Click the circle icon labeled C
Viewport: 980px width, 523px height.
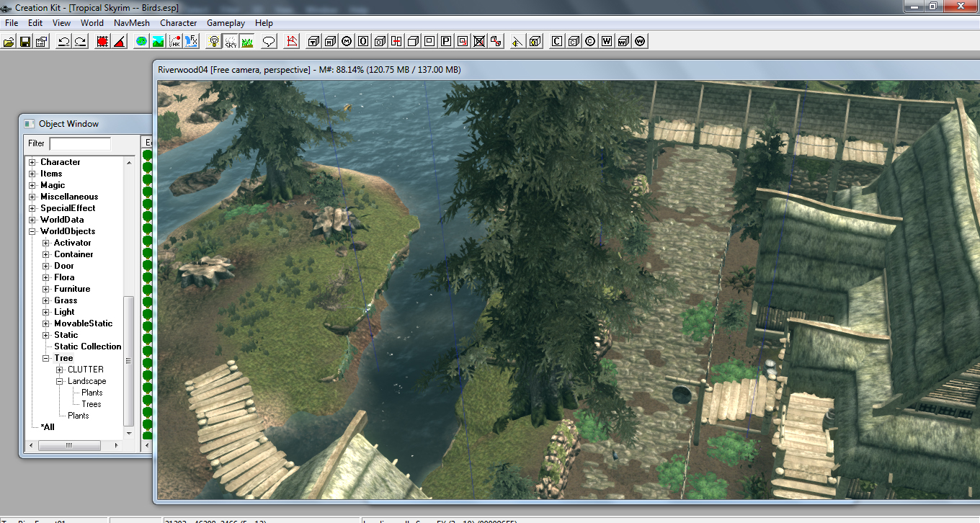point(590,41)
